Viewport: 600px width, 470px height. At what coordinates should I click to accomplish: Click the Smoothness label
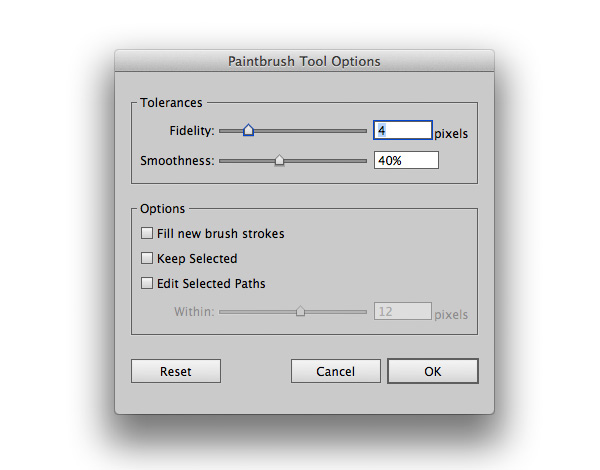pyautogui.click(x=177, y=160)
